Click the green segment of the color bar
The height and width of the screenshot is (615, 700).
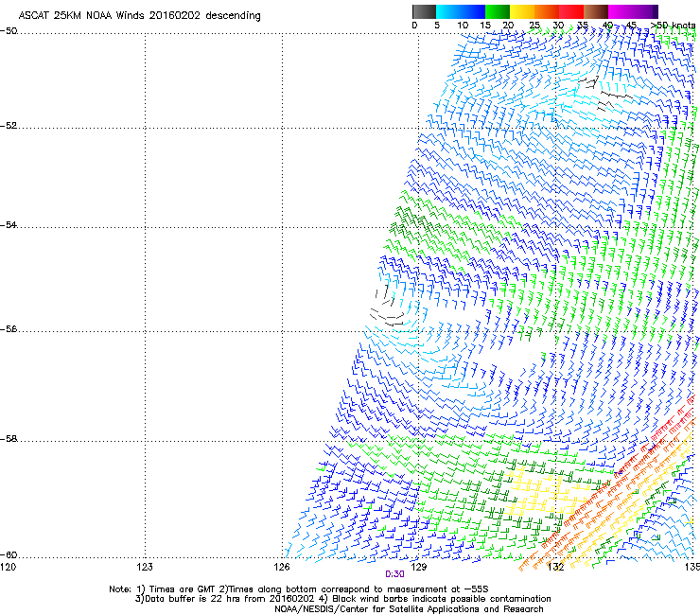coord(498,11)
